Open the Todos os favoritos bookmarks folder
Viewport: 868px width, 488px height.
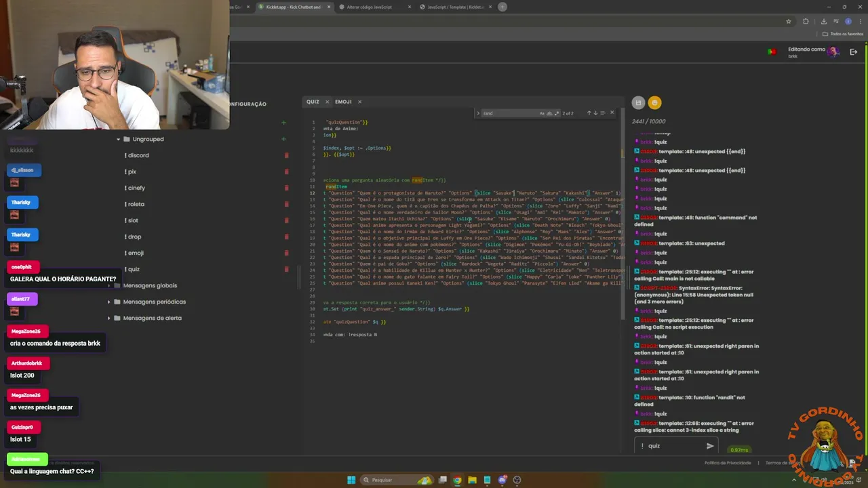[x=842, y=33]
